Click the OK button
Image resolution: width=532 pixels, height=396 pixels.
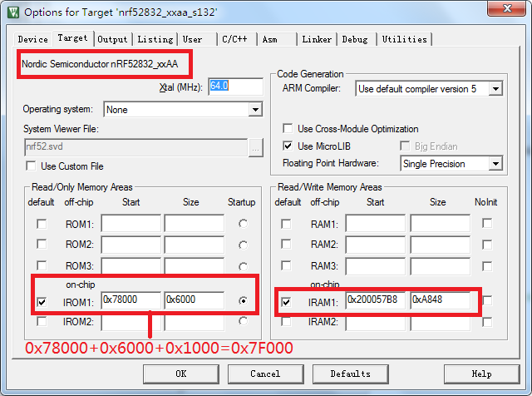181,374
